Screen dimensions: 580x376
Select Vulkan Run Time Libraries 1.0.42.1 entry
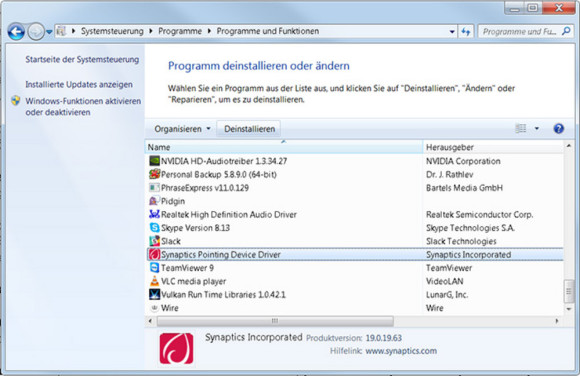pyautogui.click(x=223, y=295)
